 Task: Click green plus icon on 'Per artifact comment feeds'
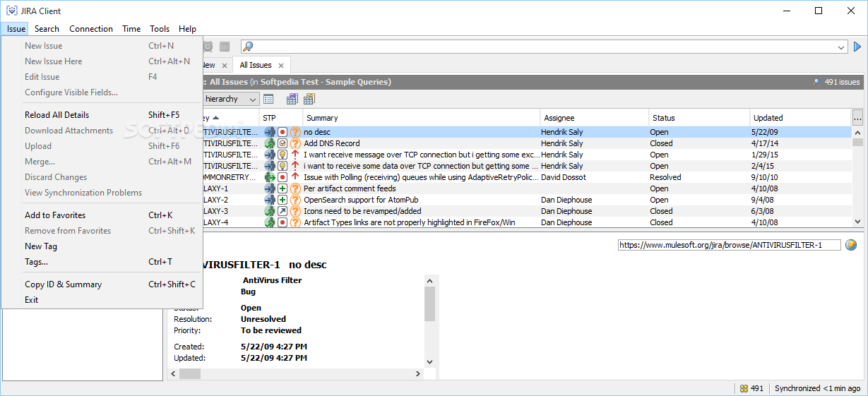[283, 188]
